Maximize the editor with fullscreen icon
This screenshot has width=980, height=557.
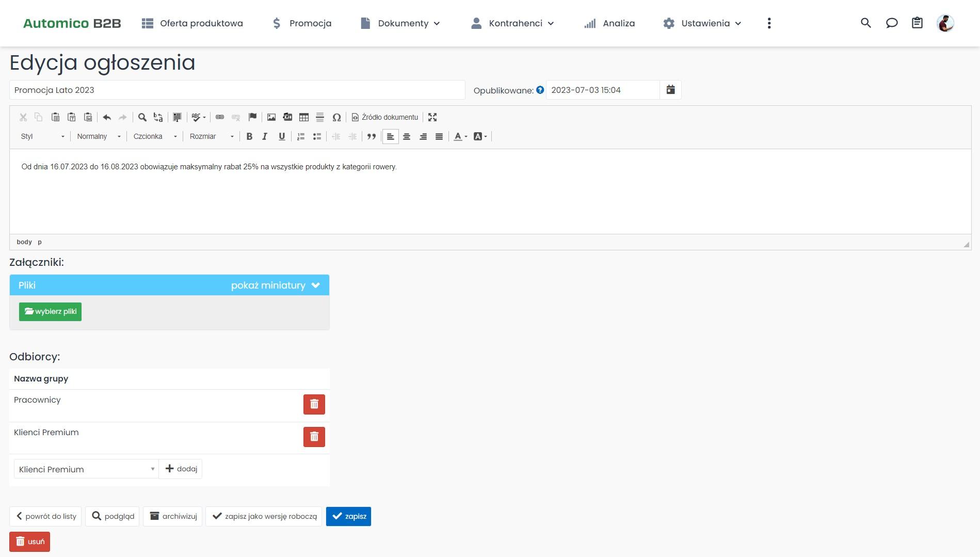pyautogui.click(x=432, y=117)
